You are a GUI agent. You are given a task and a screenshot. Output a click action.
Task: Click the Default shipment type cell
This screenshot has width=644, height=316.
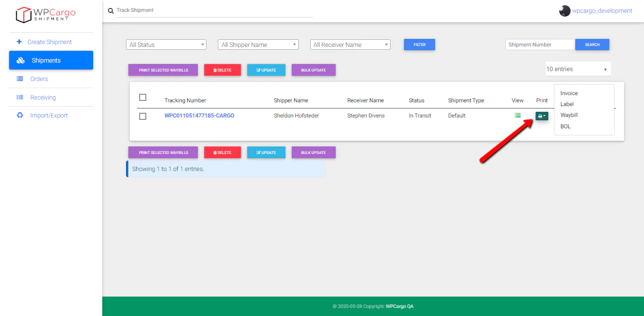(x=457, y=116)
